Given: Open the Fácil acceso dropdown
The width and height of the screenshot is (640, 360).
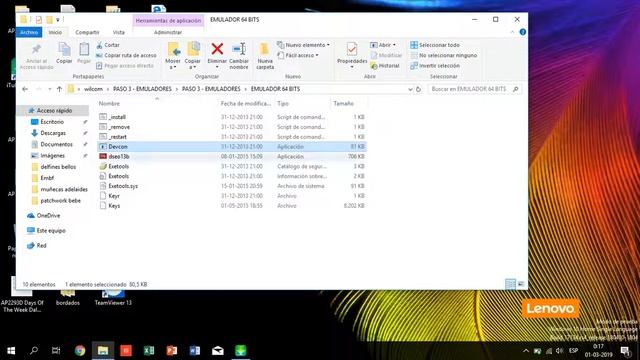Looking at the screenshot, I should coord(298,55).
